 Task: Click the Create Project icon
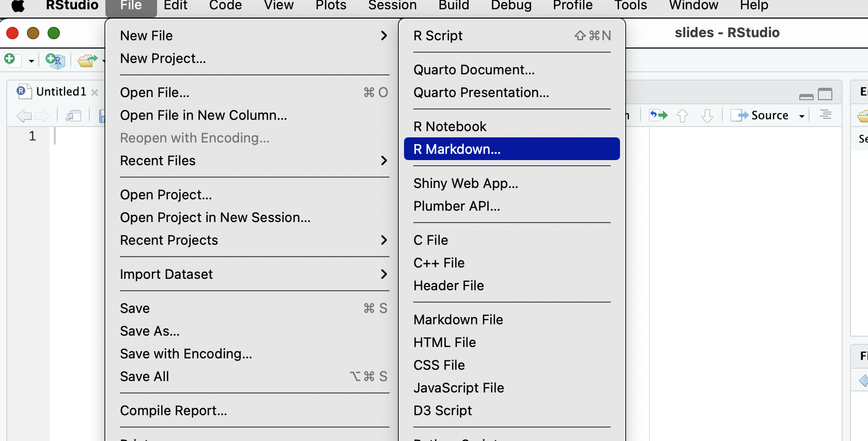tap(55, 61)
